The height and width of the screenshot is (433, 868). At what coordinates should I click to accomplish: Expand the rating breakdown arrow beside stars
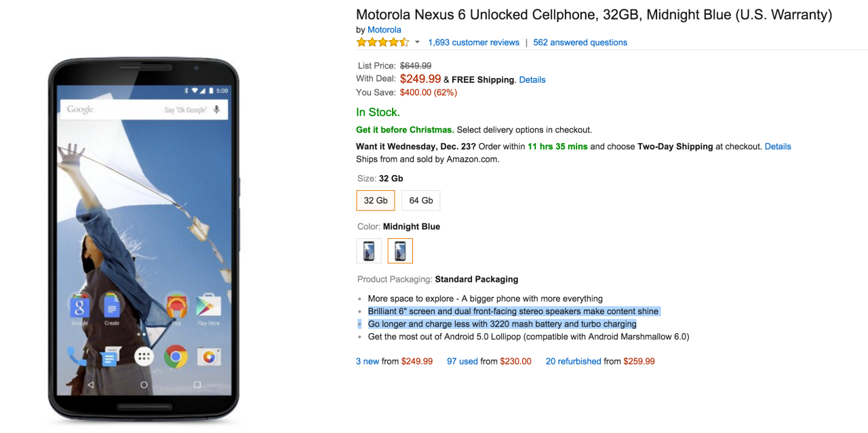(417, 42)
